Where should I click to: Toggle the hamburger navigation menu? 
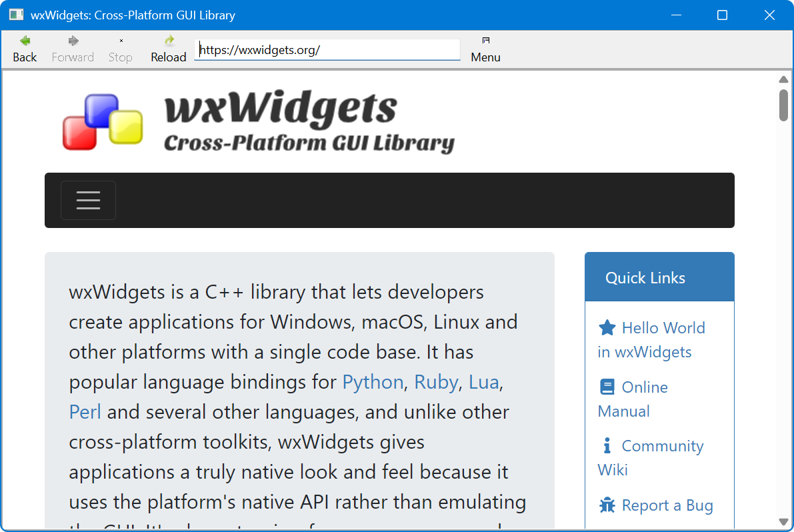click(x=88, y=200)
